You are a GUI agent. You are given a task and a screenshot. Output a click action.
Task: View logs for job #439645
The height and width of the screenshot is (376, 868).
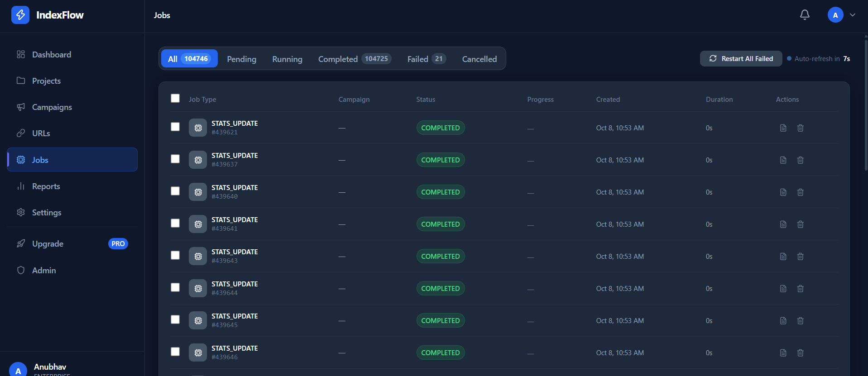tap(783, 321)
